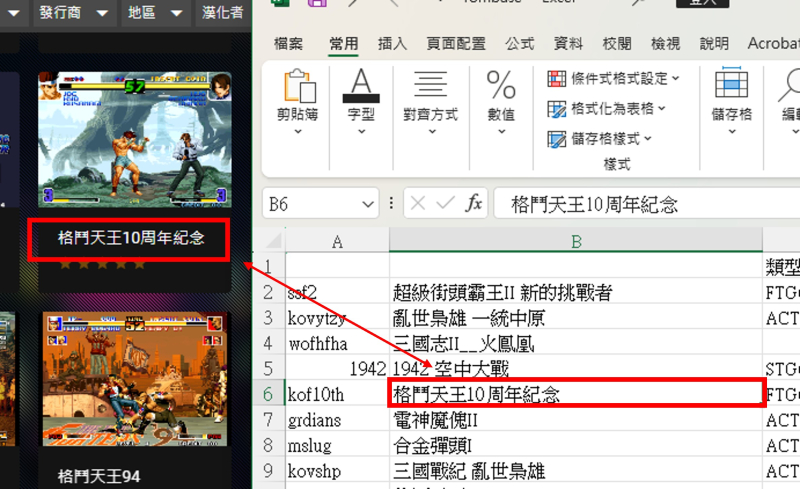
Task: Expand the Name Box dropdown arrow
Action: [368, 205]
